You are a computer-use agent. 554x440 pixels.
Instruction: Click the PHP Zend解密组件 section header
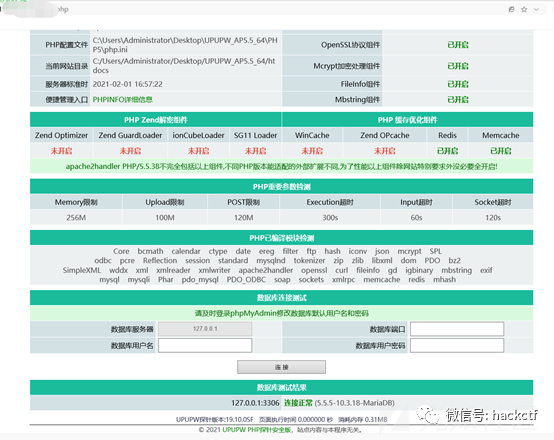tap(155, 120)
